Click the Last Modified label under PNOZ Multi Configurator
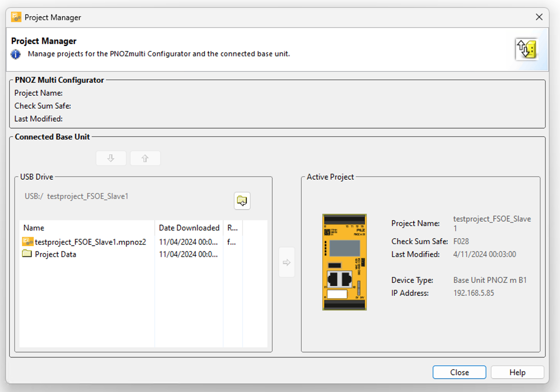 (x=38, y=119)
